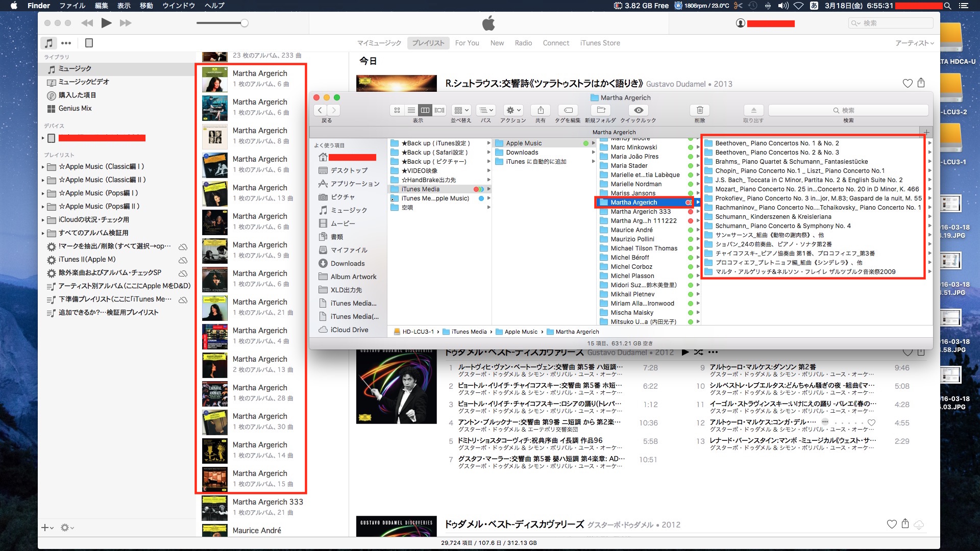This screenshot has width=980, height=551.
Task: Select column view in Finder toolbar
Action: coord(425,110)
